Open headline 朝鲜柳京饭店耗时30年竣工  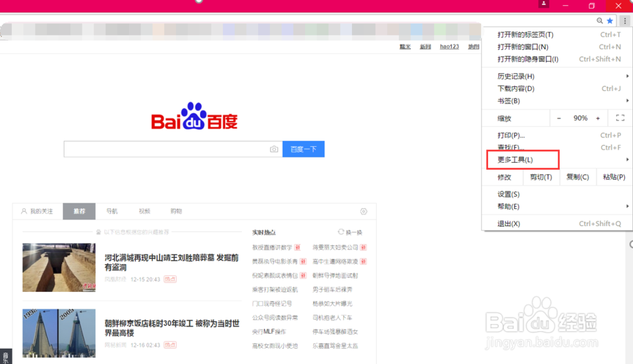click(172, 328)
